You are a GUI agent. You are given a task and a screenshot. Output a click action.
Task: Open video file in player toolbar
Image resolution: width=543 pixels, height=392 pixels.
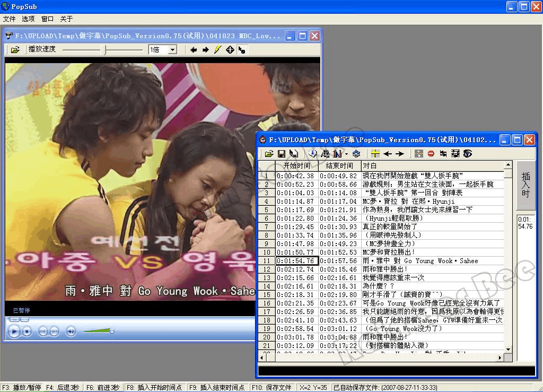pos(15,50)
